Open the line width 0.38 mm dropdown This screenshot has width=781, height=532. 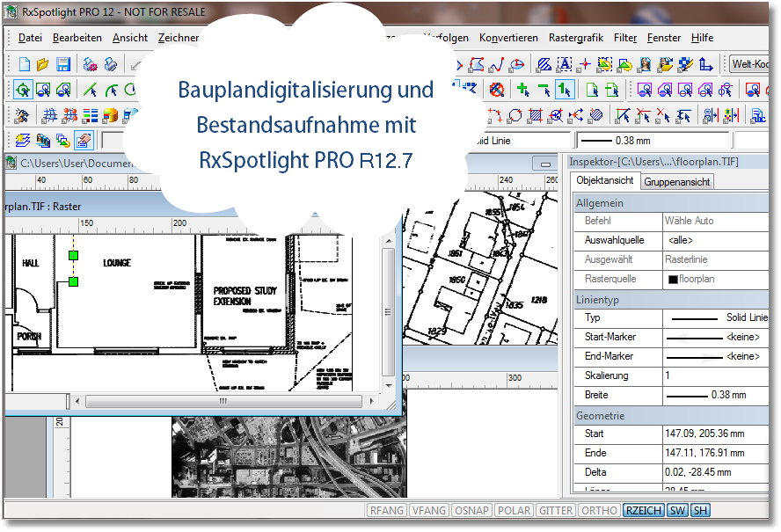652,141
